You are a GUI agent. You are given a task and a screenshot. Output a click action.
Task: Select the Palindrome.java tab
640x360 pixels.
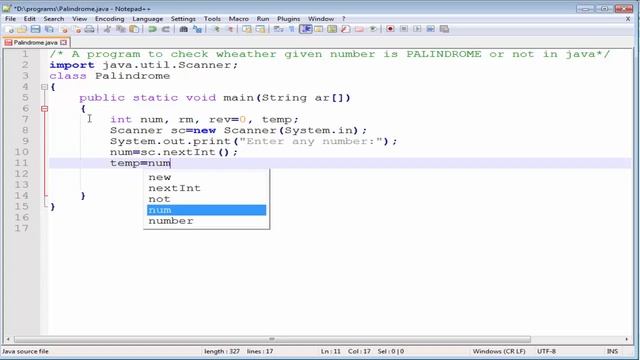coord(36,42)
